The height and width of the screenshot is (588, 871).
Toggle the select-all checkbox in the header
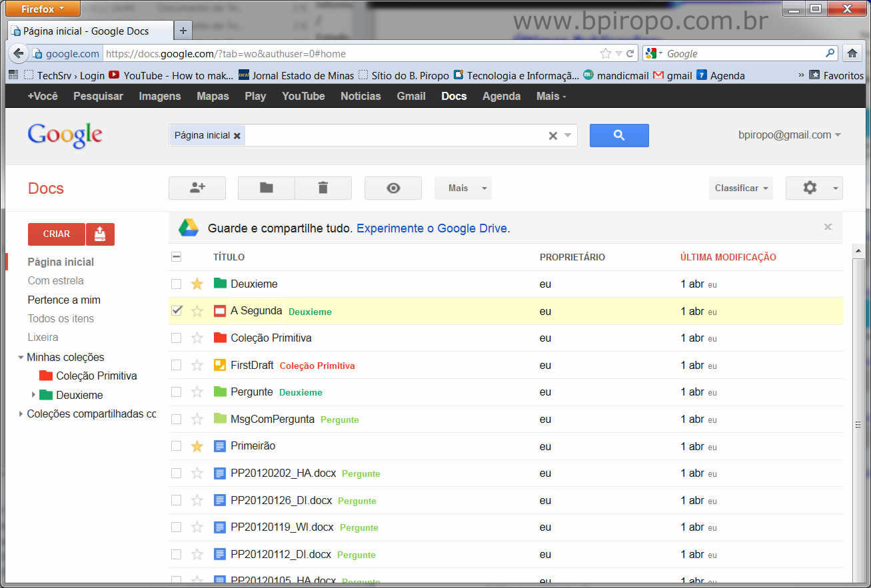pyautogui.click(x=176, y=257)
